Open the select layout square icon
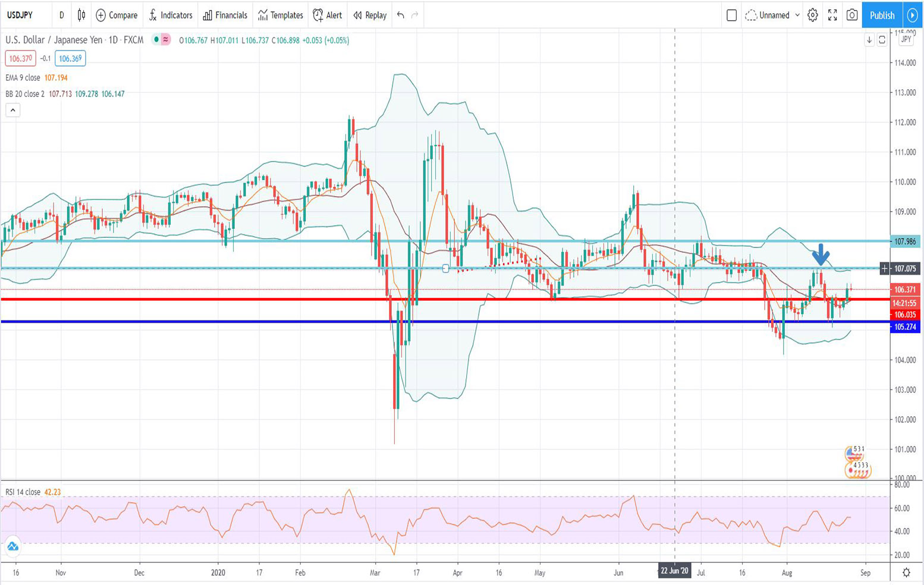 [731, 15]
